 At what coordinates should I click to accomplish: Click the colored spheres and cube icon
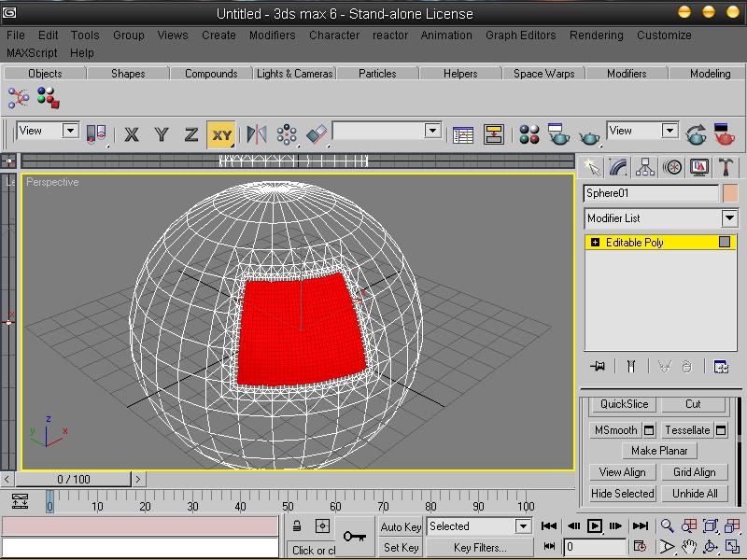coord(49,98)
